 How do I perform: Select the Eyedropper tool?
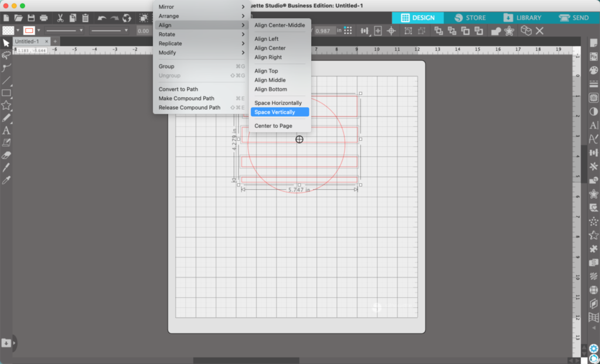coord(6,180)
